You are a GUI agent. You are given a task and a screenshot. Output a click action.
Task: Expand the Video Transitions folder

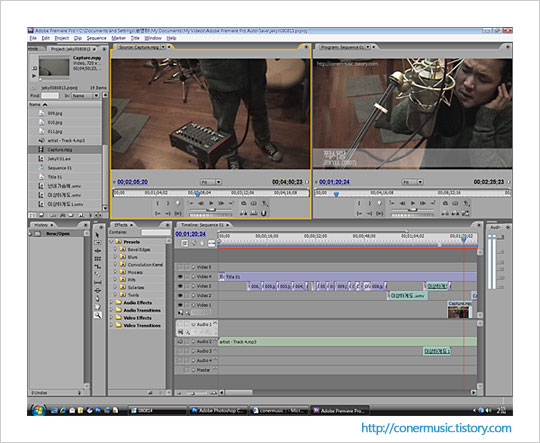tap(111, 325)
